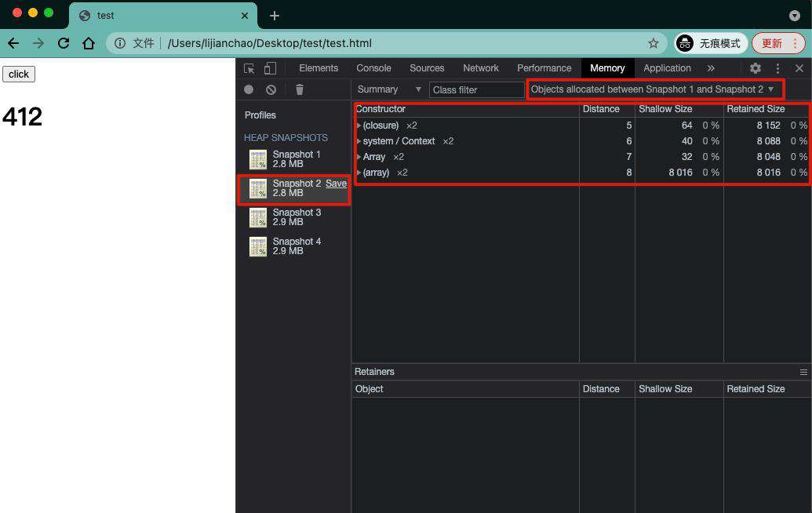Switch to the Sources tab

click(x=427, y=68)
